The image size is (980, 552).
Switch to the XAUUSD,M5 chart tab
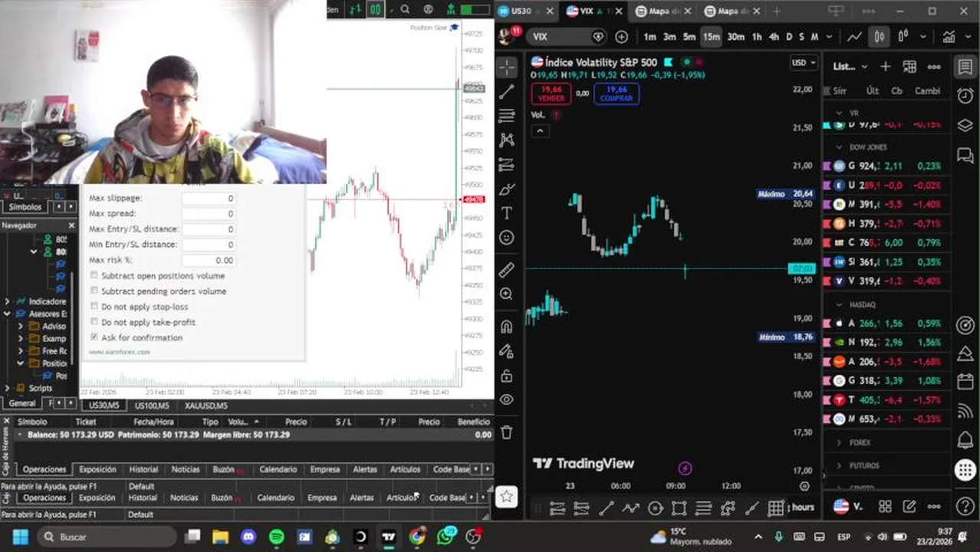coord(206,406)
